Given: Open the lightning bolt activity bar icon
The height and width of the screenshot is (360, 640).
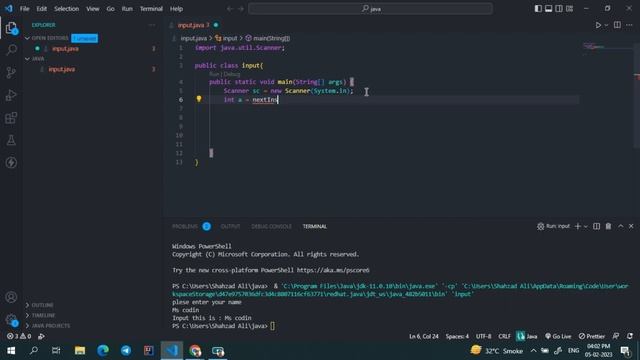Looking at the screenshot, I should click(x=11, y=162).
